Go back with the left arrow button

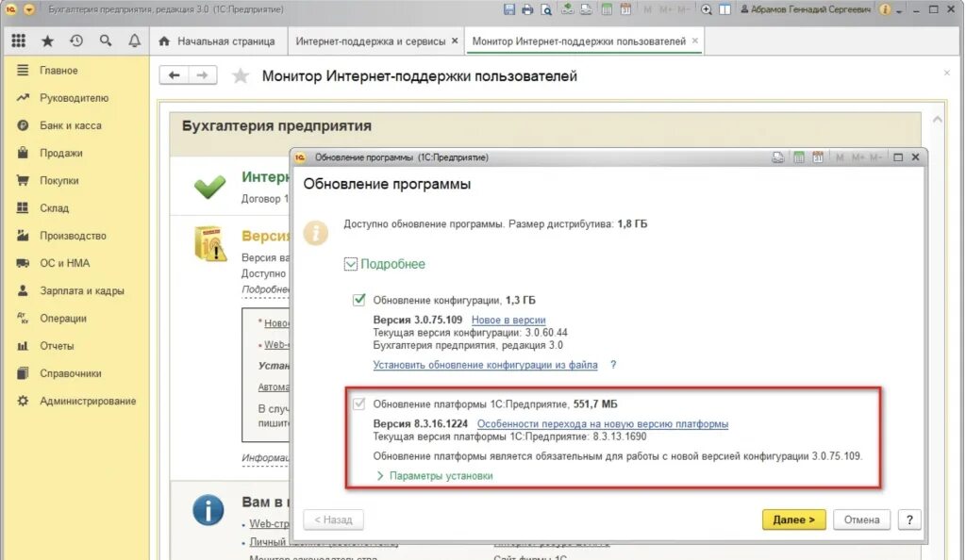(174, 75)
